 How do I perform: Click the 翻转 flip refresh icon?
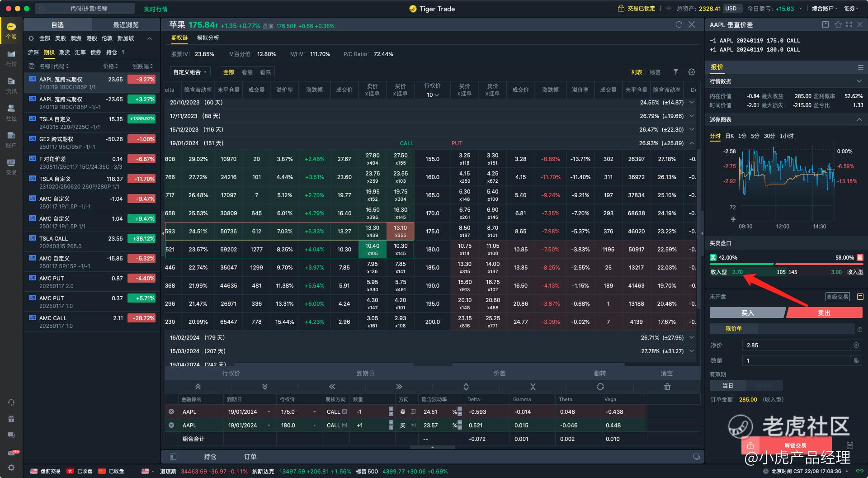(x=600, y=387)
